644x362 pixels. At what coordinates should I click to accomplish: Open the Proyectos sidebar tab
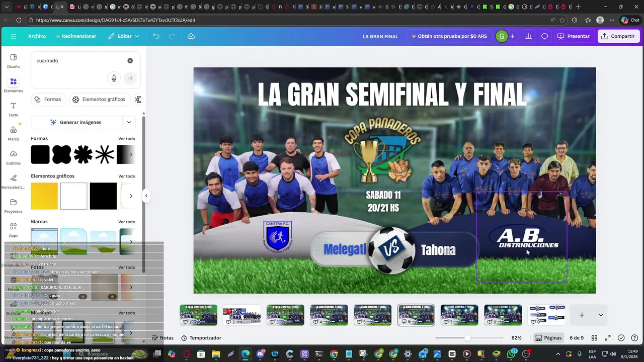pyautogui.click(x=14, y=206)
